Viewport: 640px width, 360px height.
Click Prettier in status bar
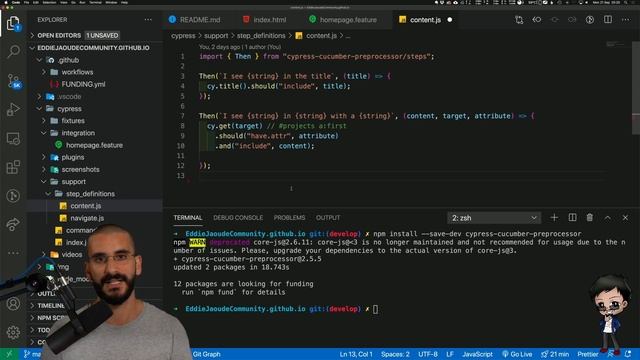(x=588, y=354)
